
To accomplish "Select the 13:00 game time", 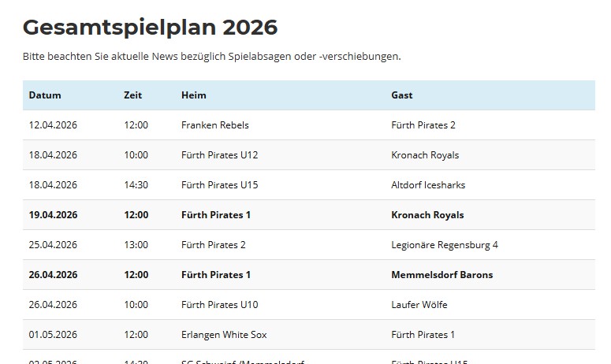I will pyautogui.click(x=136, y=245).
